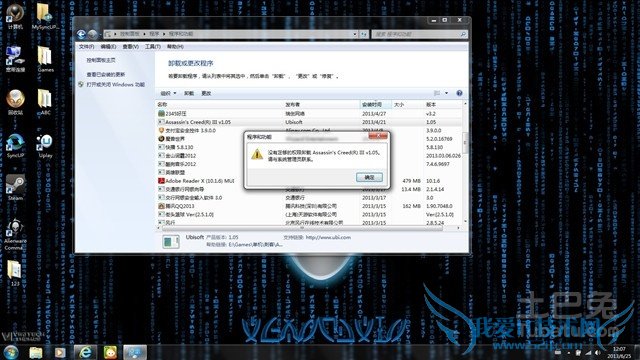Open the 编辑(E) menu
The height and width of the screenshot is (360, 640).
pyautogui.click(x=108, y=47)
